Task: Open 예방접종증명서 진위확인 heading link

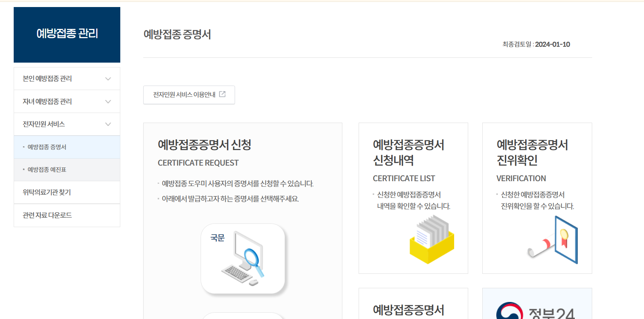Action: pyautogui.click(x=532, y=152)
